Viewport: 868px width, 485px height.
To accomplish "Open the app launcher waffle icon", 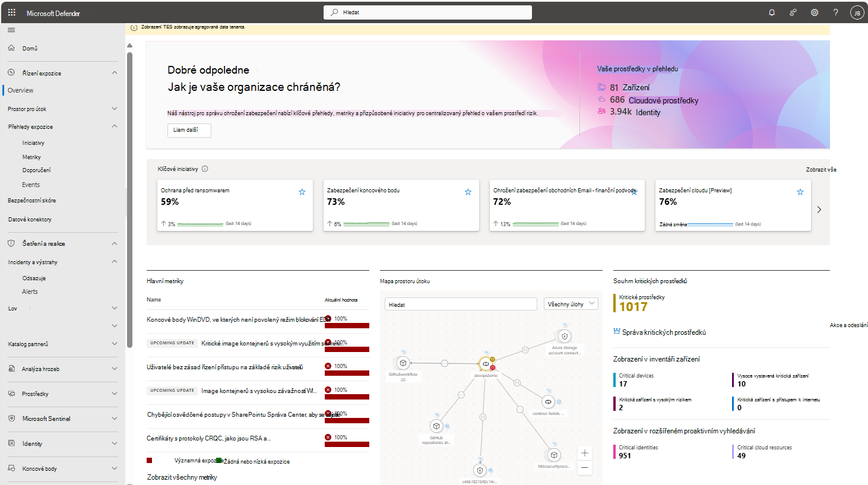I will click(x=12, y=12).
